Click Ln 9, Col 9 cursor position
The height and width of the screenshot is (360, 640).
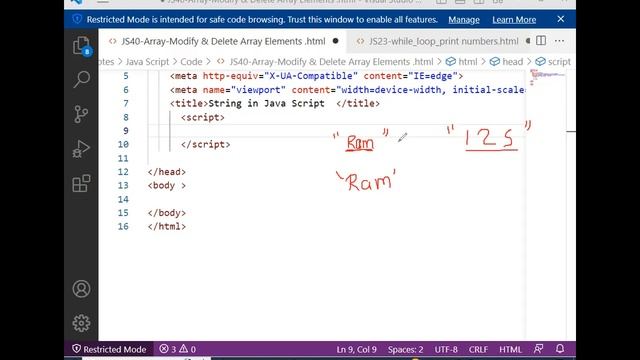point(356,349)
